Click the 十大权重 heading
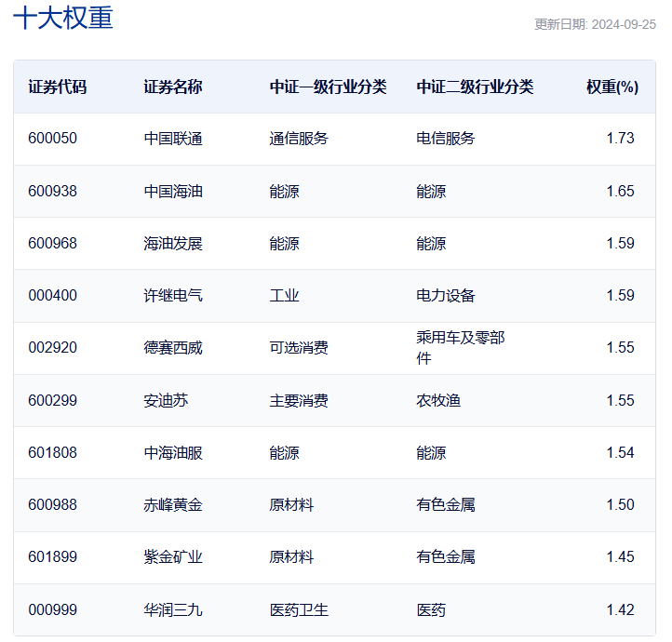 (63, 19)
